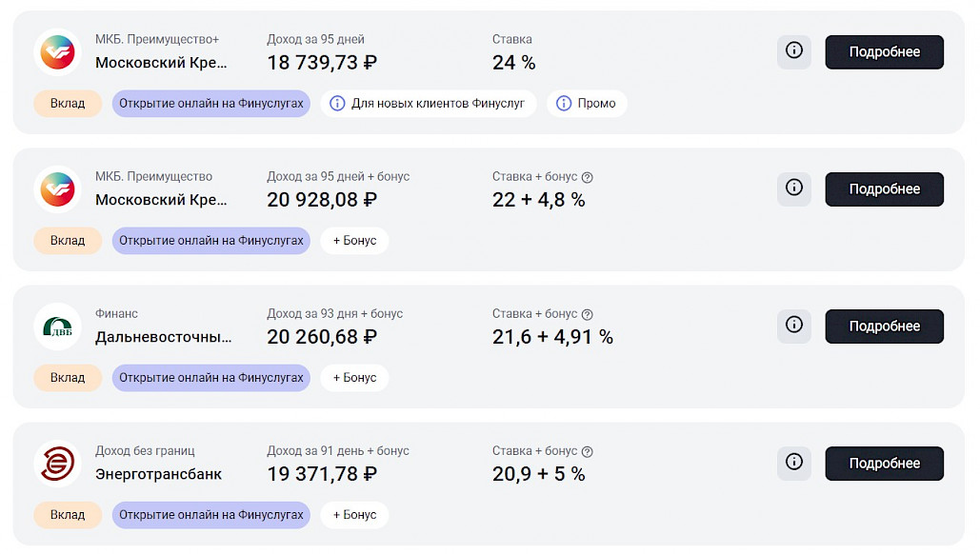Click the 20,9 + 5 % rate value

pyautogui.click(x=539, y=474)
